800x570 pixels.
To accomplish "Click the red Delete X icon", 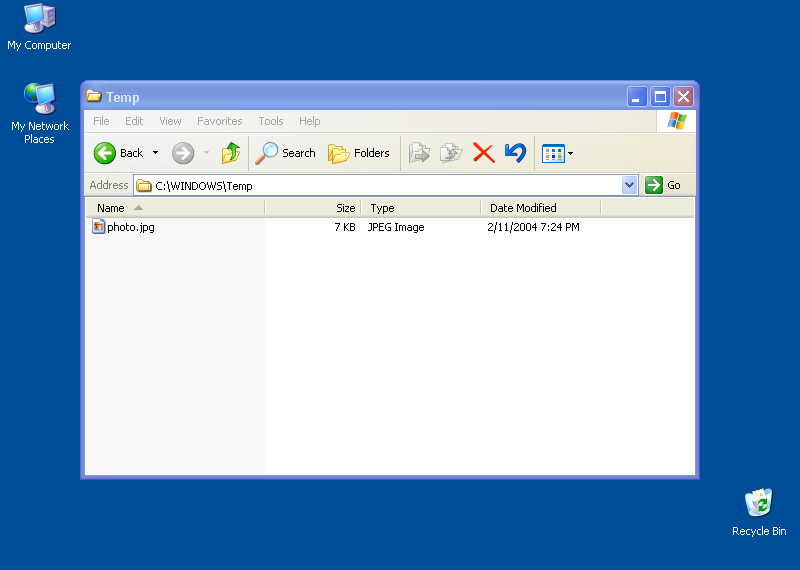I will [x=484, y=153].
